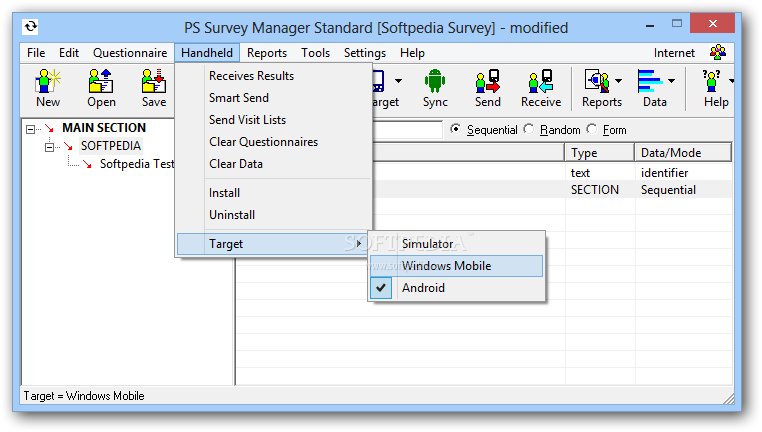Click the New survey toolbar icon

[48, 81]
